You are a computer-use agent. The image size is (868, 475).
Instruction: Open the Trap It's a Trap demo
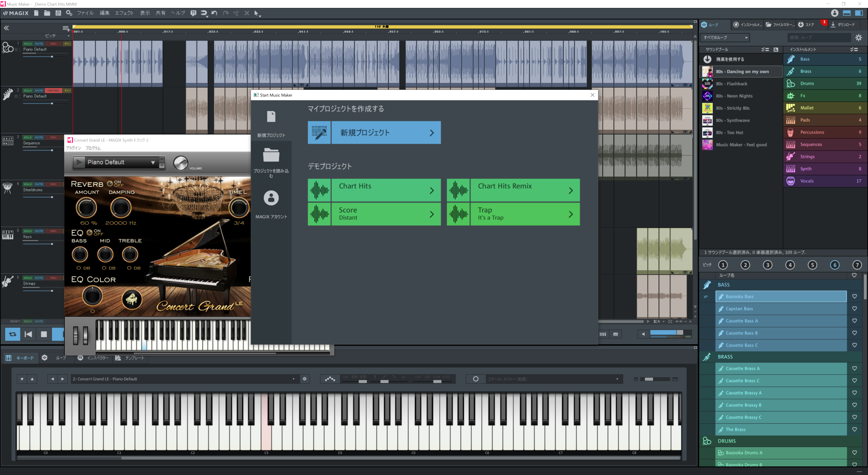pyautogui.click(x=513, y=214)
